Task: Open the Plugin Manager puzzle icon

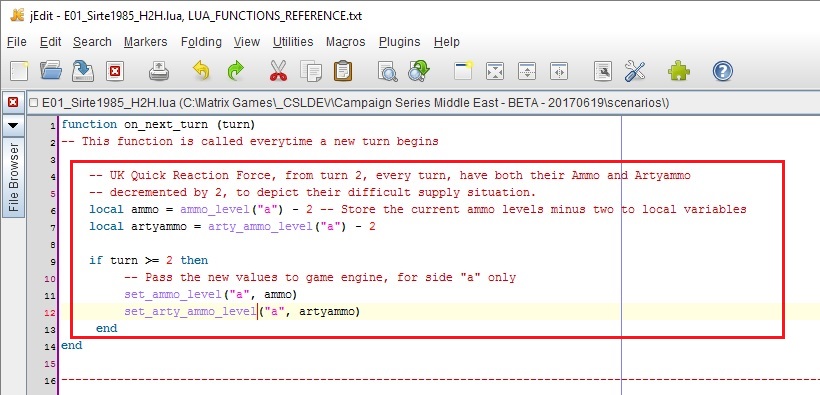Action: point(679,71)
